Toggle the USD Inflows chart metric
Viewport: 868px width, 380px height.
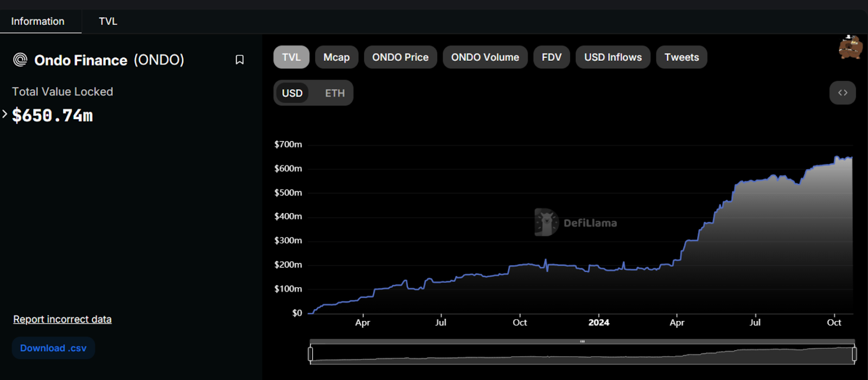(613, 57)
